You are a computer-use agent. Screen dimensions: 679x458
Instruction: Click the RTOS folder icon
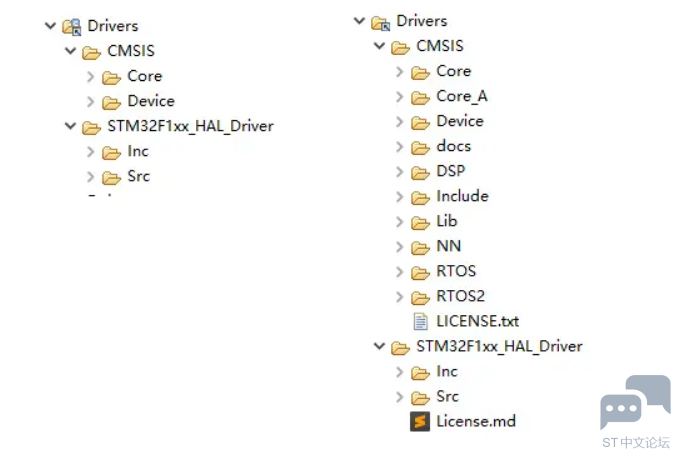(420, 273)
